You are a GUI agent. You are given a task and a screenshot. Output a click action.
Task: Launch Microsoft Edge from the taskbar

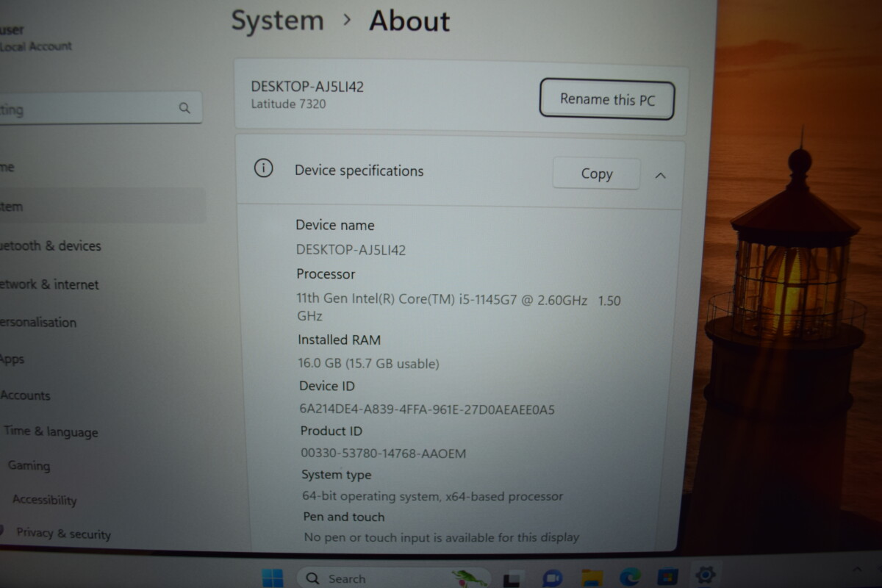click(x=630, y=577)
